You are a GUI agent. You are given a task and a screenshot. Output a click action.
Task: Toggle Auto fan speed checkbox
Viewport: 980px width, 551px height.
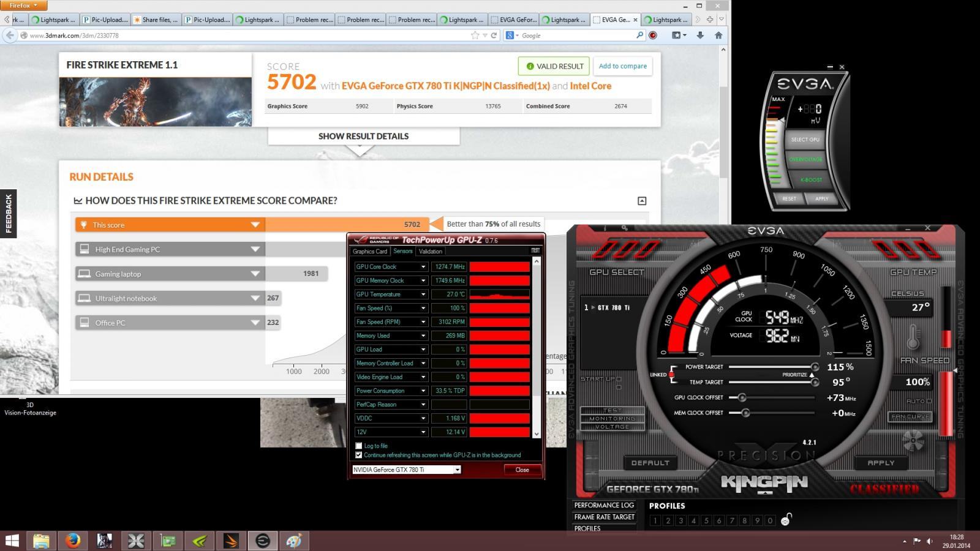click(929, 401)
